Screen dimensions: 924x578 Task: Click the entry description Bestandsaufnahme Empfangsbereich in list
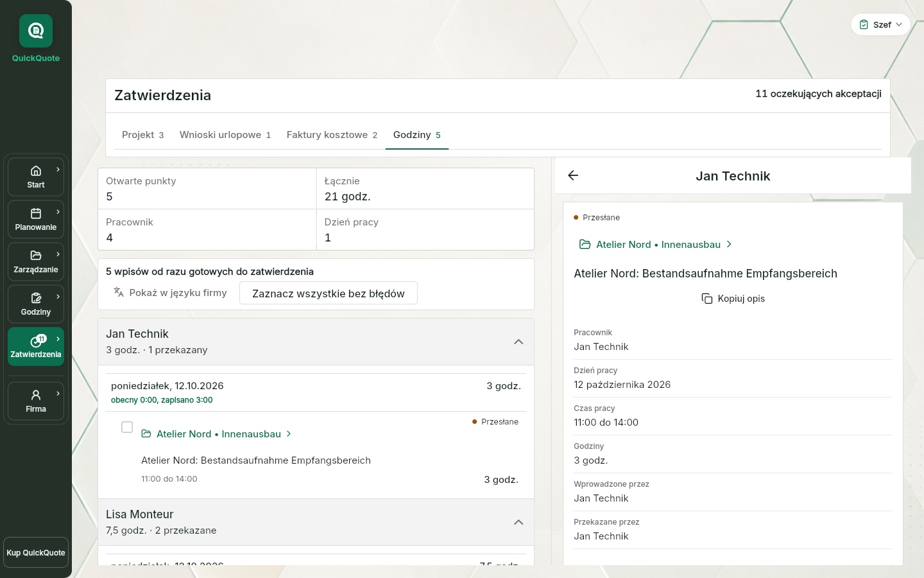click(256, 460)
